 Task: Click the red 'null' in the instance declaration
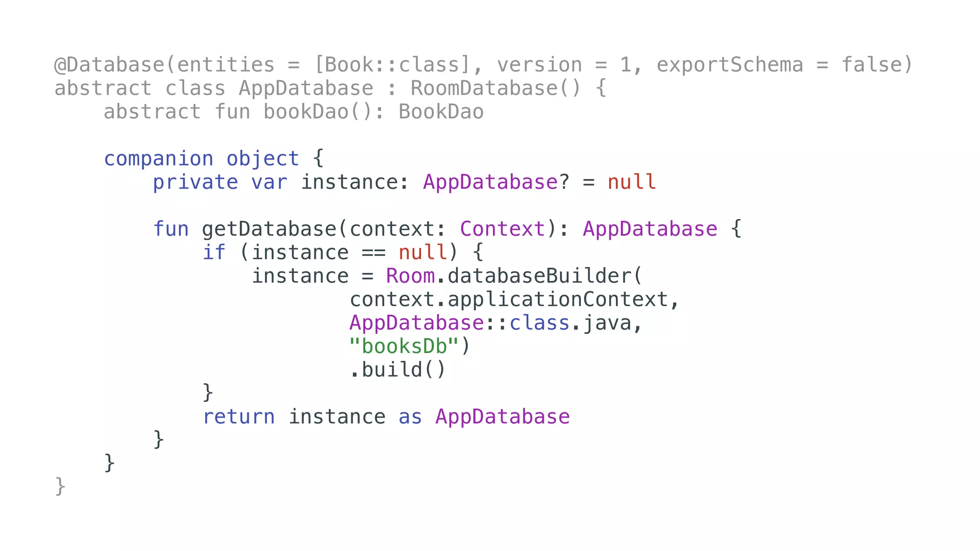click(x=632, y=182)
